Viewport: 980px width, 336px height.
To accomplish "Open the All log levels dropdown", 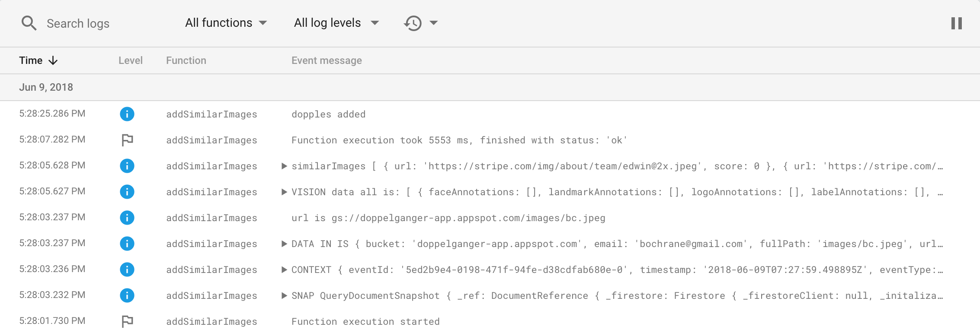I will [x=336, y=23].
